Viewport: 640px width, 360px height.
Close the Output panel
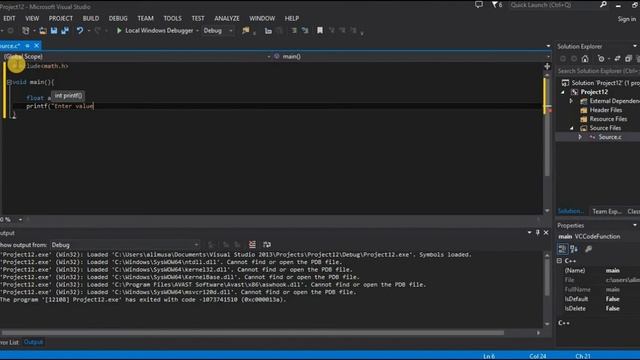pos(546,232)
